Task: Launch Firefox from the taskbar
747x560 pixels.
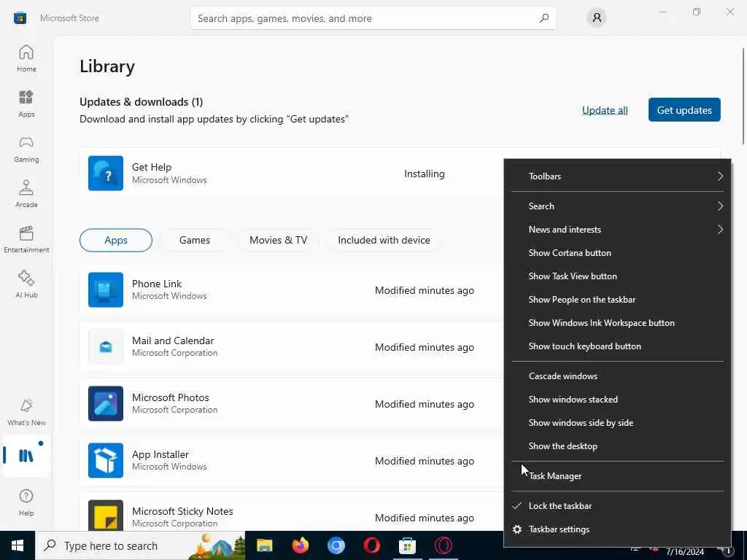Action: tap(300, 545)
